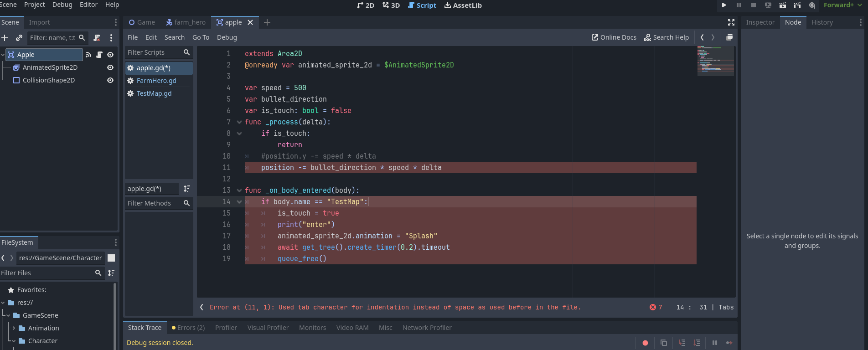Open the signals icon on Apple node
The height and width of the screenshot is (350, 868).
pyautogui.click(x=88, y=55)
